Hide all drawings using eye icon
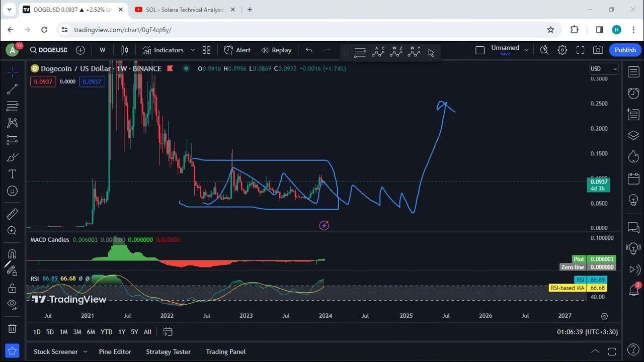644x362 pixels. pos(12,304)
